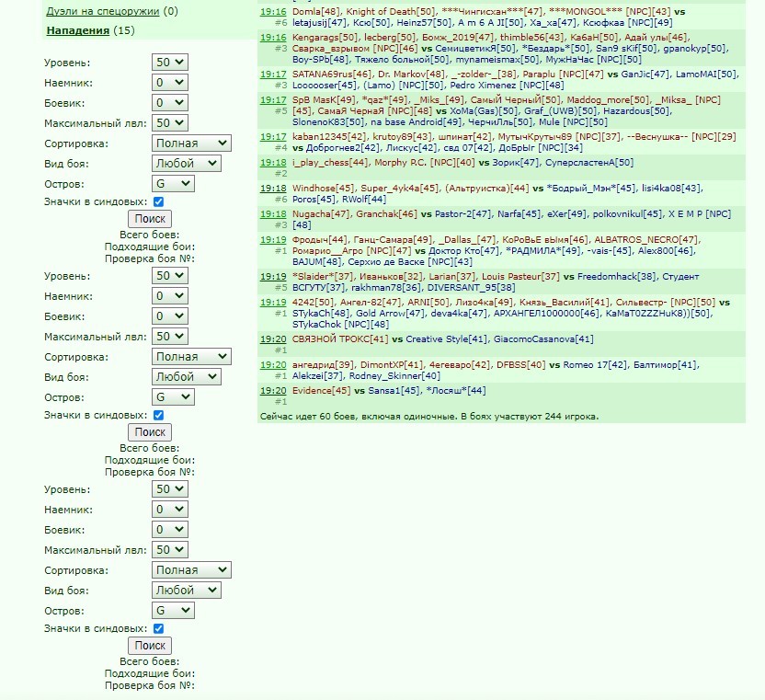This screenshot has height=700, width=765.
Task: Open 19:19 battle link in the Фродыч row
Action: coord(273,240)
